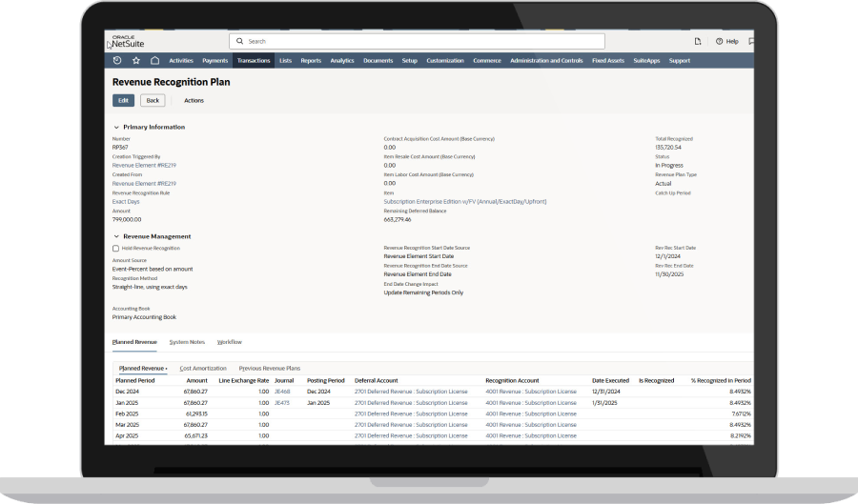Click the Oracle NetSuite logo

128,42
